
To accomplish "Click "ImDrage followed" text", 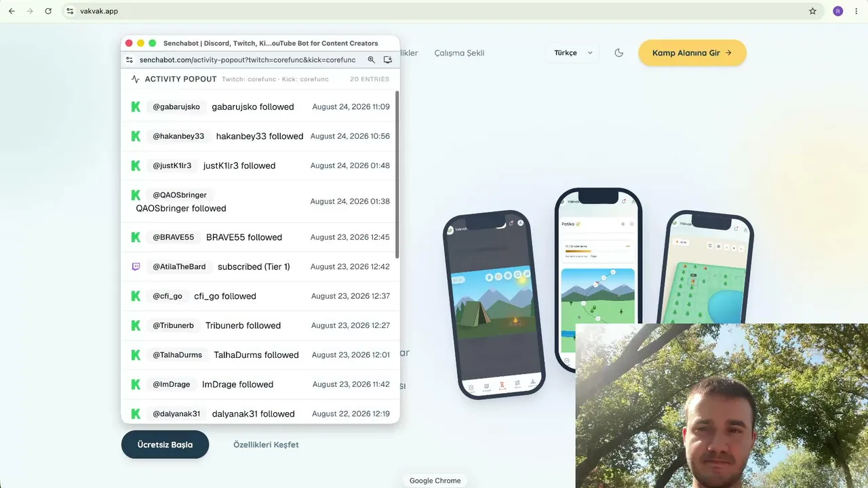I will tap(237, 384).
